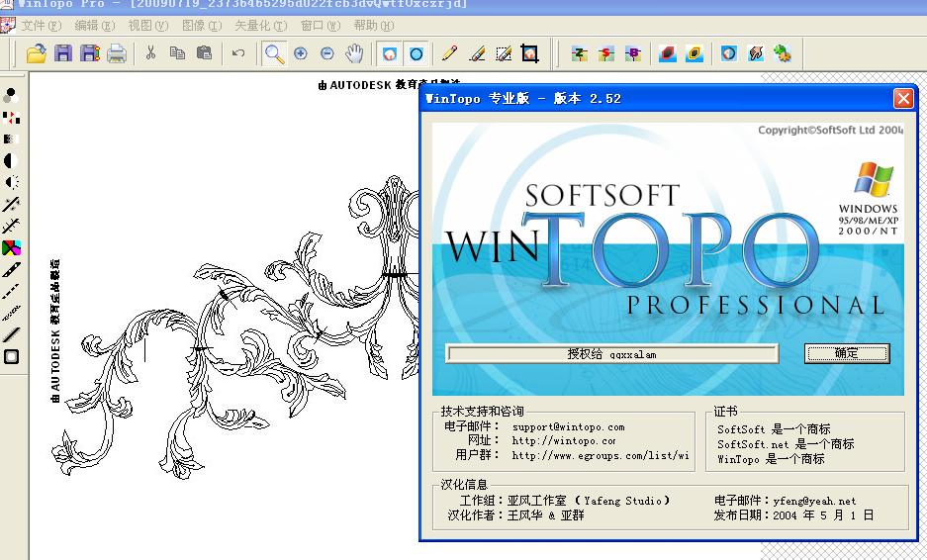Click the 确定 button in About dialog
The width and height of the screenshot is (927, 560).
coord(847,353)
